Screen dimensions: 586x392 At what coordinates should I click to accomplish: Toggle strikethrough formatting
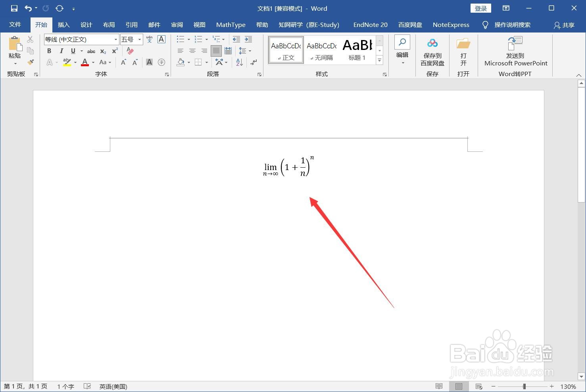[91, 51]
